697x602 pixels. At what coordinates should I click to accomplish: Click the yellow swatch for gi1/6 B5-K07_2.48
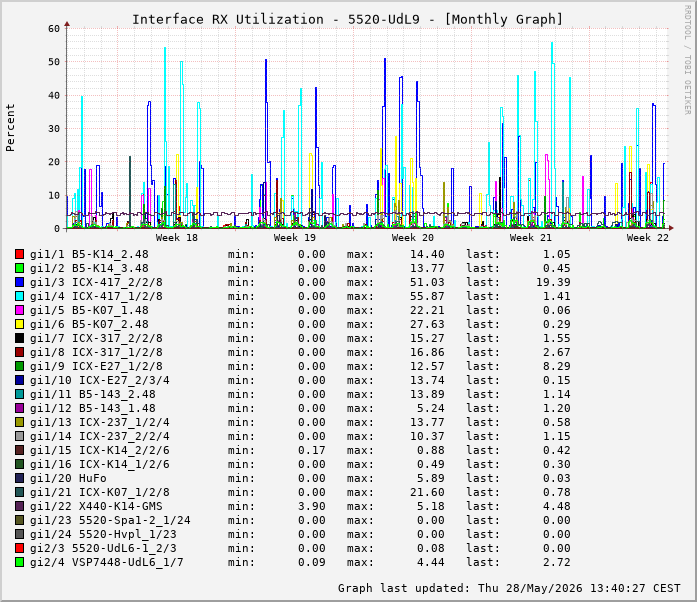click(19, 324)
